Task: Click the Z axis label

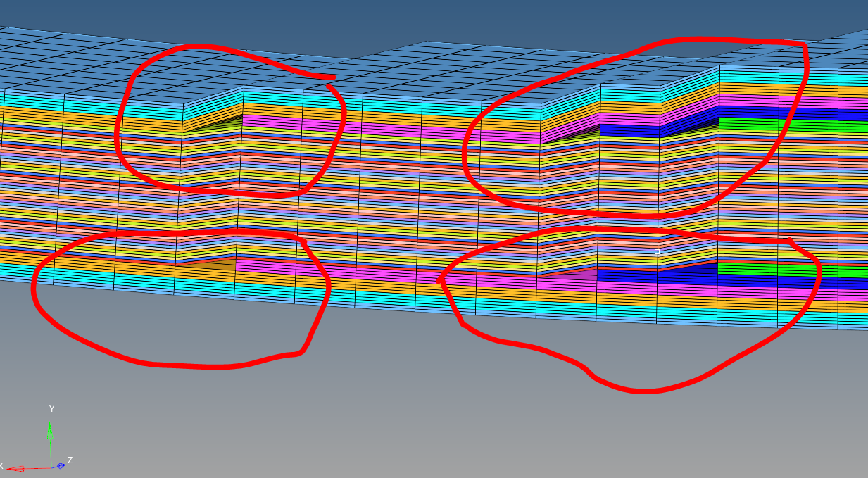Action: [x=70, y=459]
